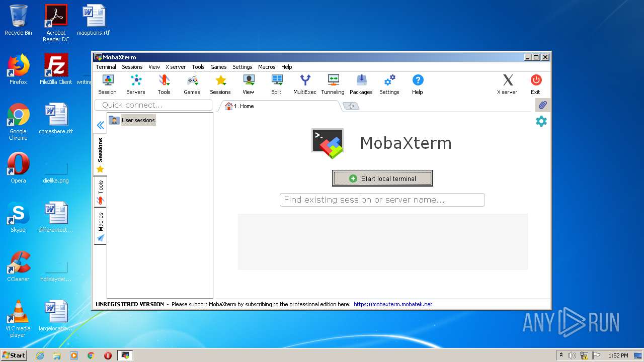
Task: Open the View toolbar icon
Action: pyautogui.click(x=249, y=84)
